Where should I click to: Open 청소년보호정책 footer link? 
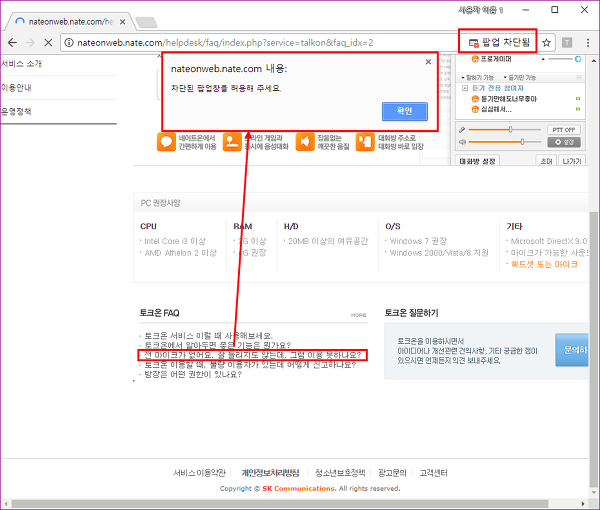click(x=340, y=473)
